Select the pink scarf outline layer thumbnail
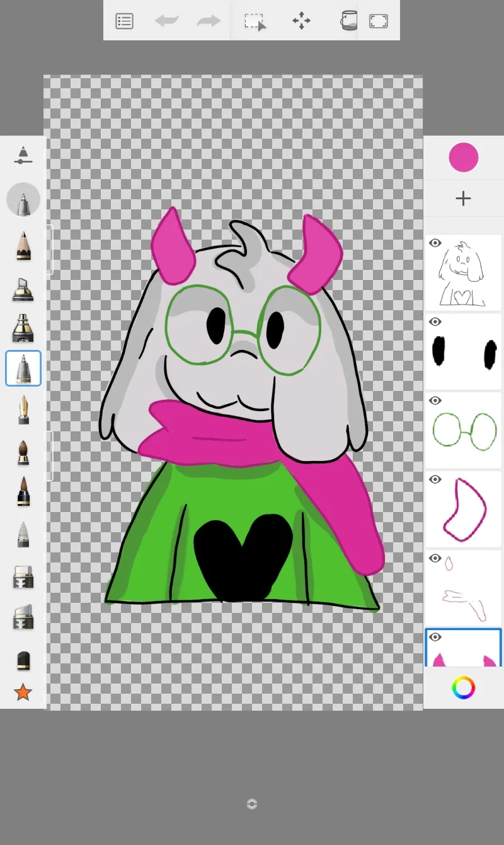Image resolution: width=504 pixels, height=845 pixels. (x=464, y=510)
